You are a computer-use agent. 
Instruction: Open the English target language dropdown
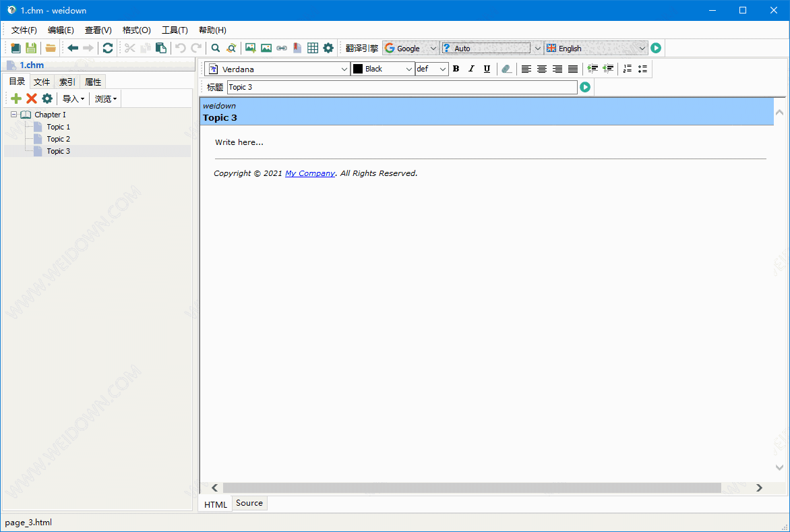pyautogui.click(x=642, y=49)
